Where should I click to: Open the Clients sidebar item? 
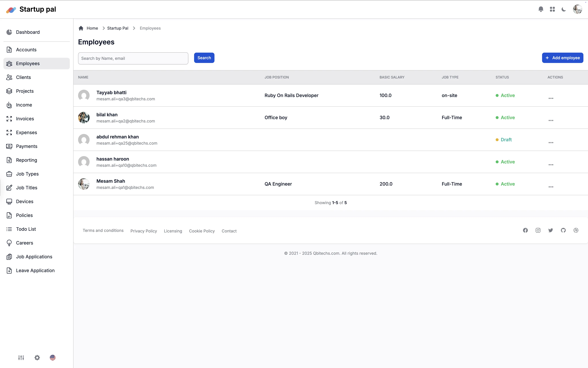[x=36, y=77]
